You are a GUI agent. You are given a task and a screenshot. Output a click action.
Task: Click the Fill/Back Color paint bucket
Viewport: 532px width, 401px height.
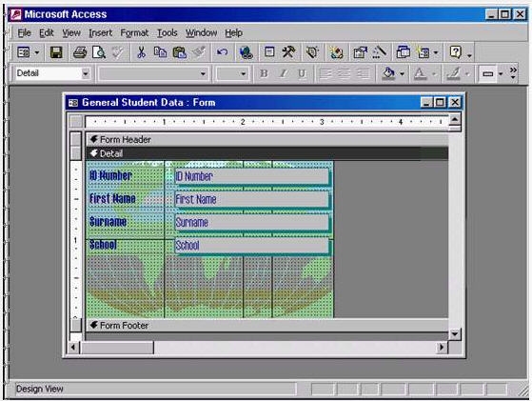click(388, 73)
